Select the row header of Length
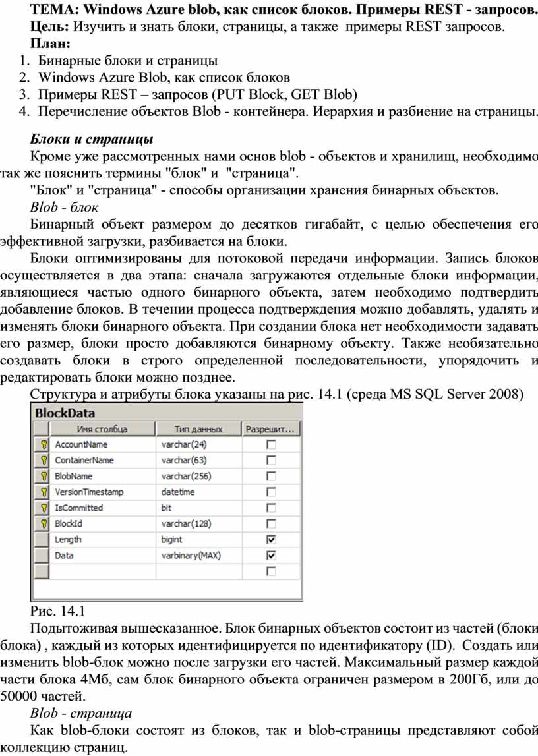 pyautogui.click(x=42, y=540)
